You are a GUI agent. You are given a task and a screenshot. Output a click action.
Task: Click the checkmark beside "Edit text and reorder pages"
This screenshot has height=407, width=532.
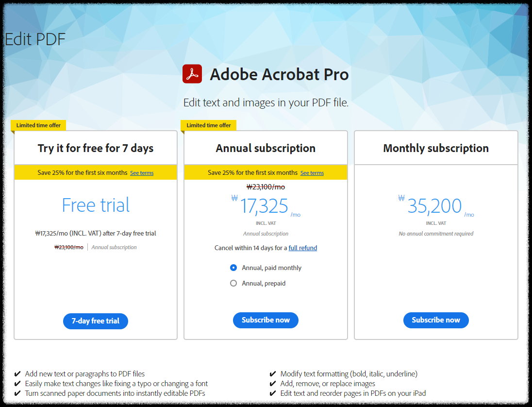point(272,393)
